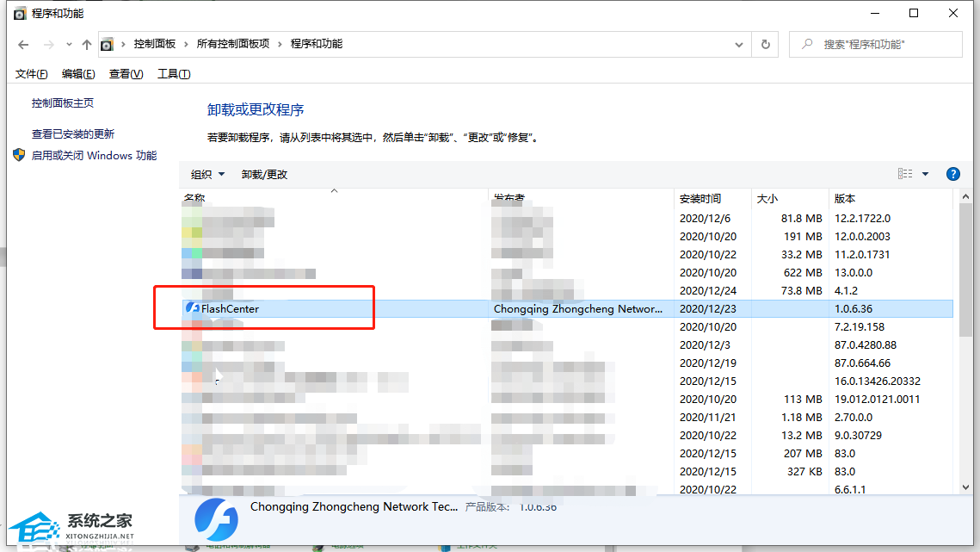The width and height of the screenshot is (980, 552).
Task: Refresh the programs list
Action: tap(765, 45)
